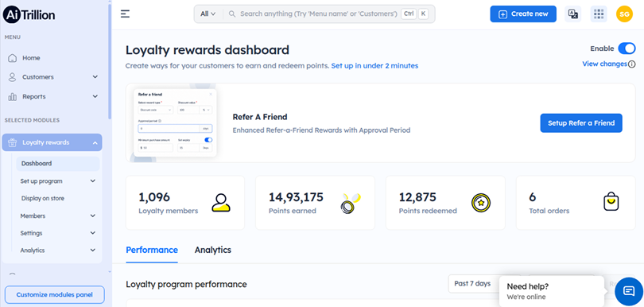Image resolution: width=644 pixels, height=307 pixels.
Task: Open the Past 7 days dropdown
Action: [x=484, y=284]
